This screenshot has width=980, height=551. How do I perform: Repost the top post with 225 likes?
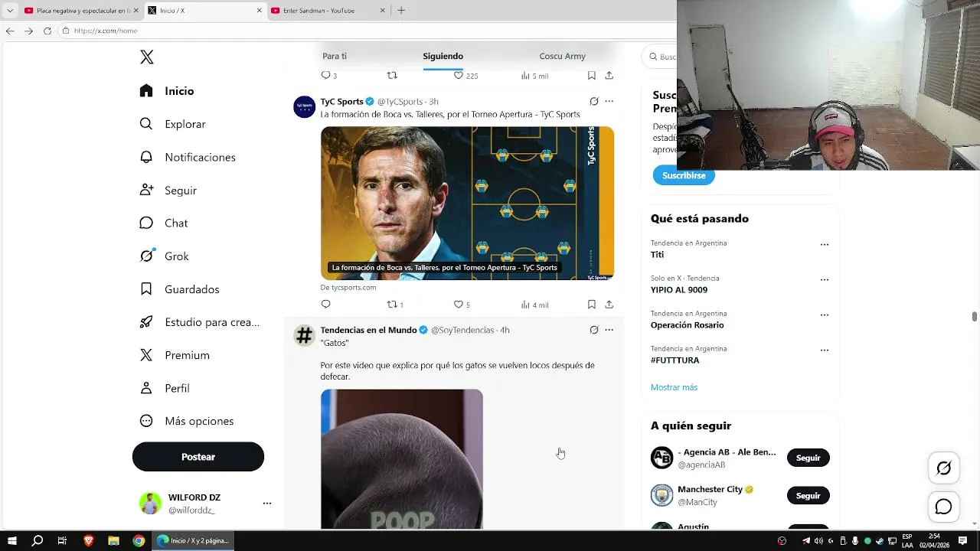(392, 75)
